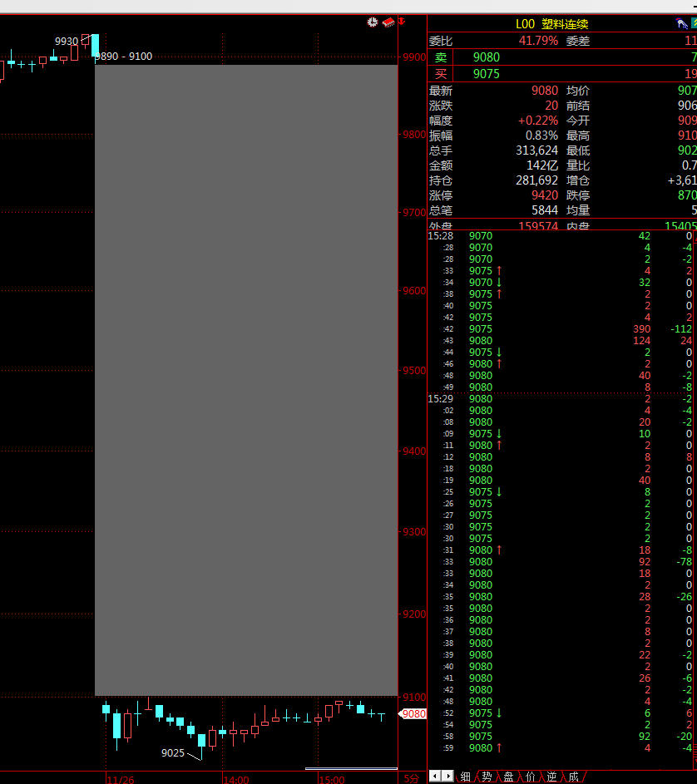Click the 9890 - 9100 range label
The image size is (697, 784).
click(124, 56)
